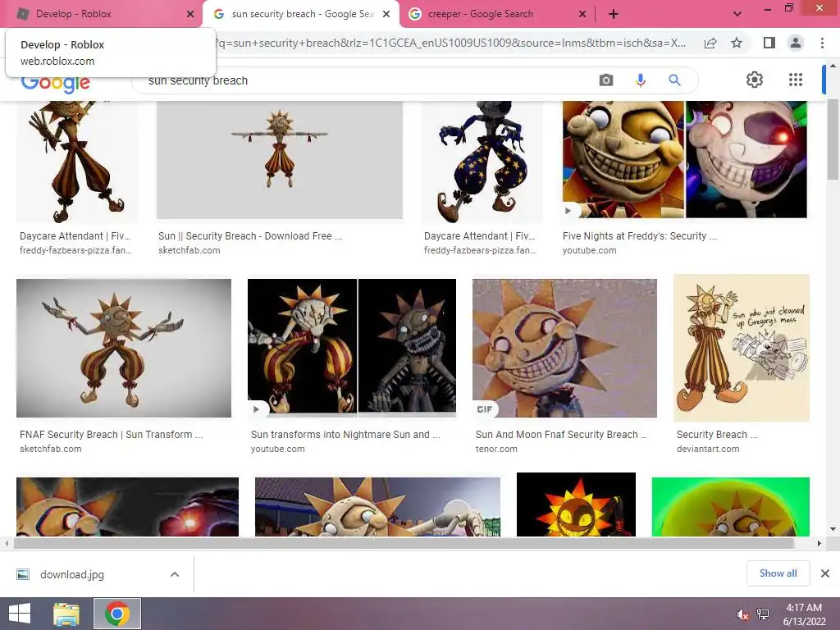Open Google quick settings gear icon

click(x=755, y=80)
